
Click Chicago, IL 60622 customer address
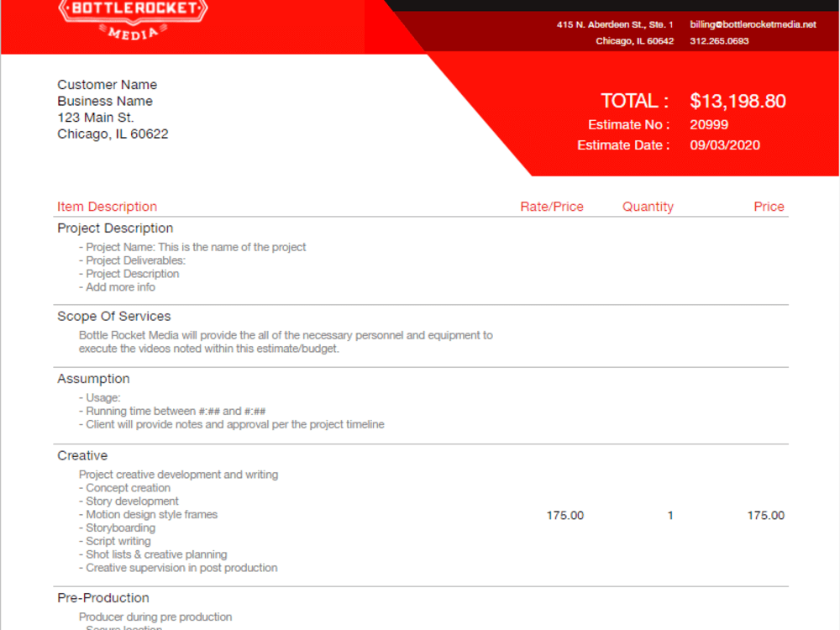click(113, 134)
